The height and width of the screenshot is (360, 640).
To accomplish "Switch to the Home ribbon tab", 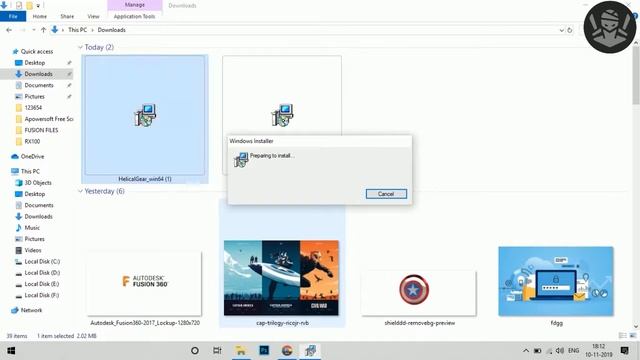I will (40, 16).
